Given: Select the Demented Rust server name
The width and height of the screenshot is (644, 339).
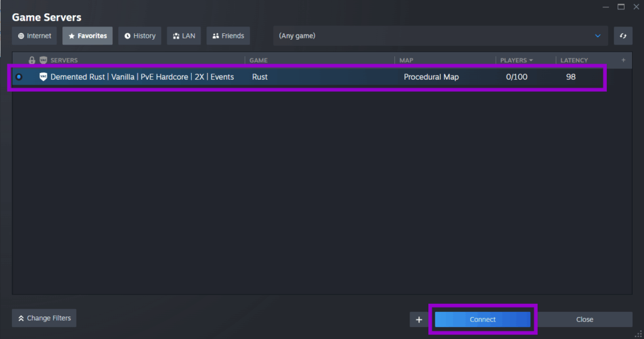Looking at the screenshot, I should (x=142, y=77).
